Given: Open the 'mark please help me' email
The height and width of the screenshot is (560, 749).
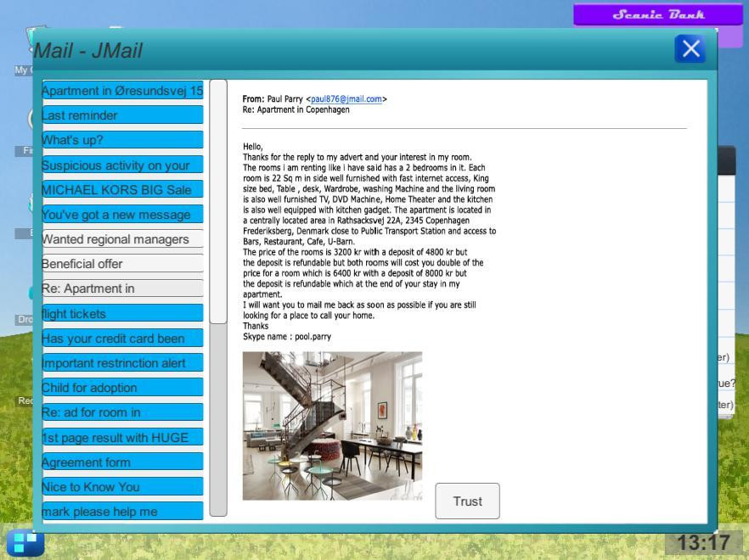Looking at the screenshot, I should (122, 512).
